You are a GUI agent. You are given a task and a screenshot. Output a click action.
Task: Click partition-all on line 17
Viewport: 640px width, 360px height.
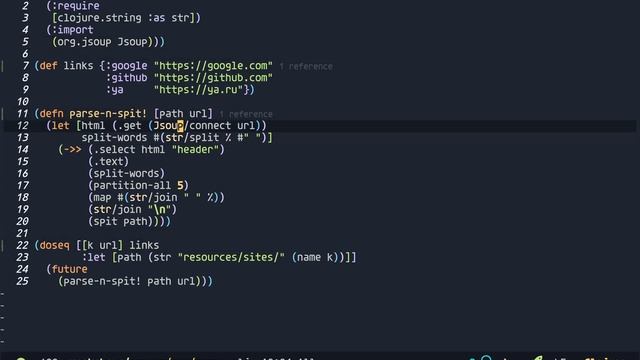pos(132,185)
